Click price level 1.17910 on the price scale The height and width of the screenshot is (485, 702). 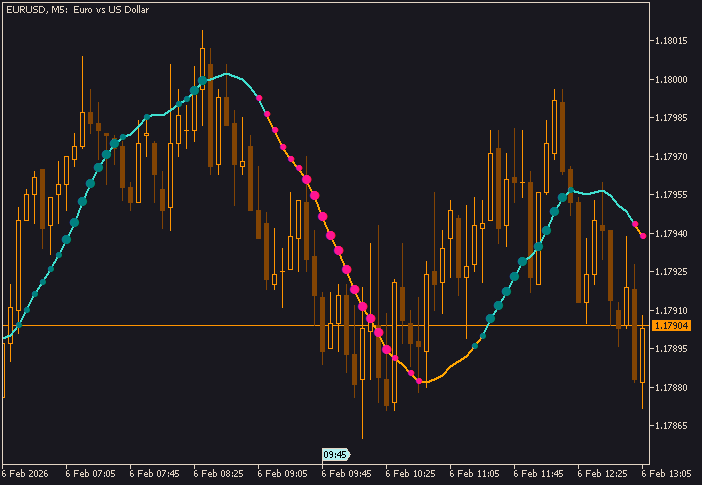pyautogui.click(x=671, y=310)
